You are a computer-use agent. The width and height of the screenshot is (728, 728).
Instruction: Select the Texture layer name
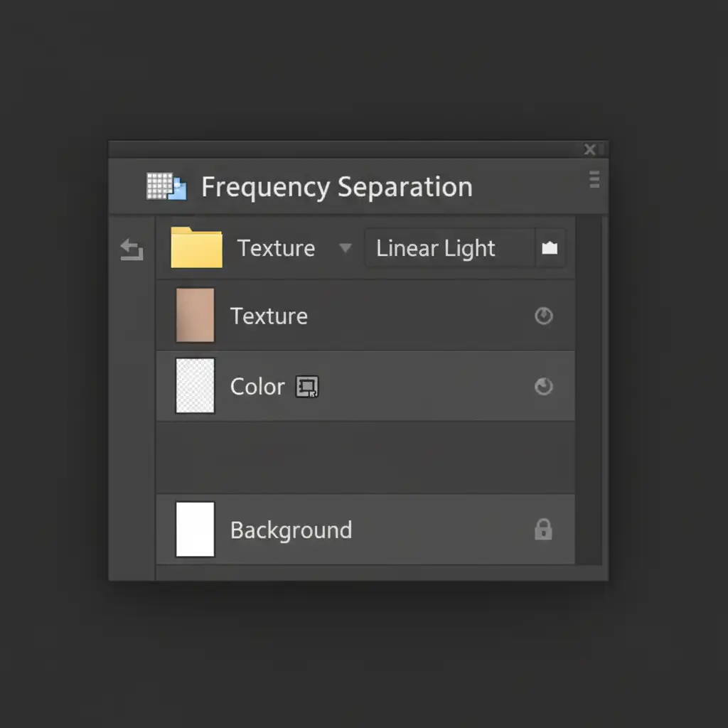click(269, 316)
